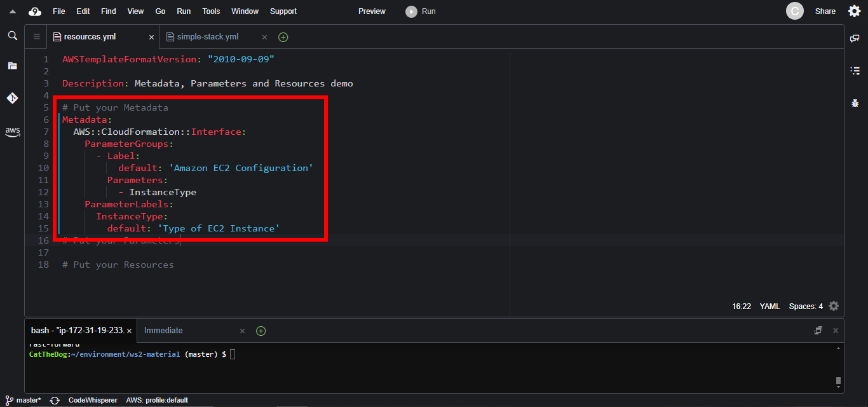Click the Share button
The image size is (868, 407).
point(825,11)
